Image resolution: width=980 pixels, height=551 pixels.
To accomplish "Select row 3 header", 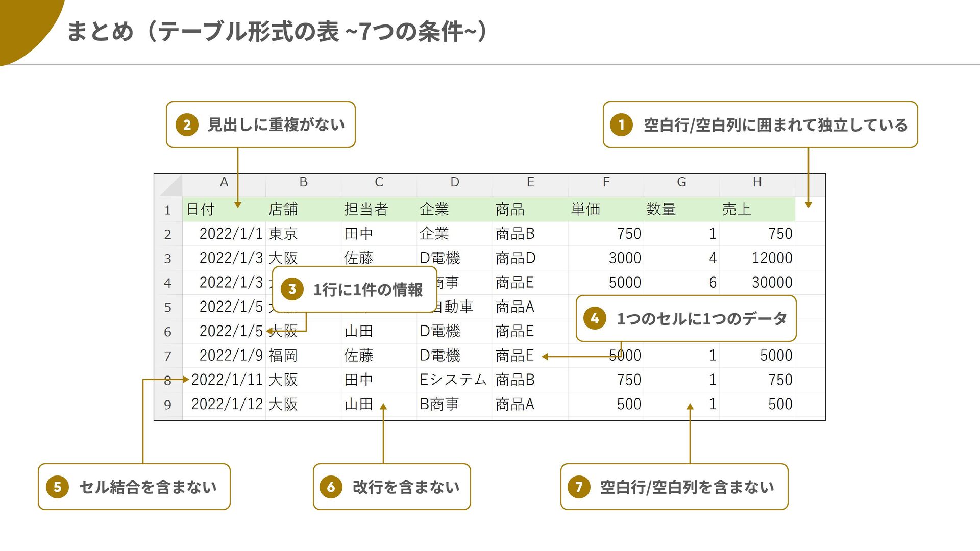I will coord(168,259).
